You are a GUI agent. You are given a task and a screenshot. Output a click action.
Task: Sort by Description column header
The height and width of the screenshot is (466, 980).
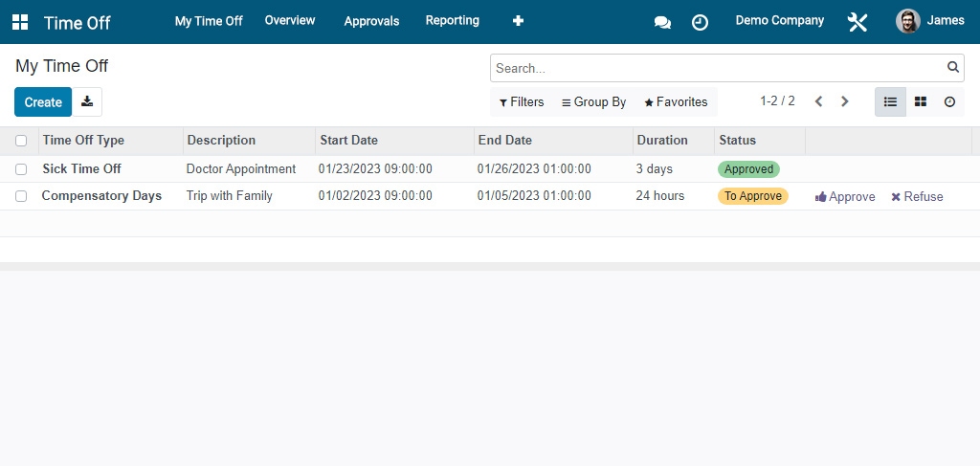[221, 141]
